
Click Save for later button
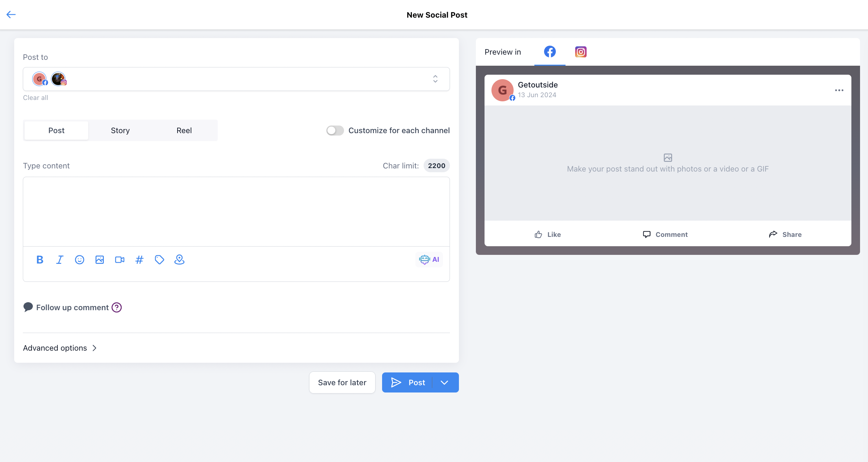342,382
